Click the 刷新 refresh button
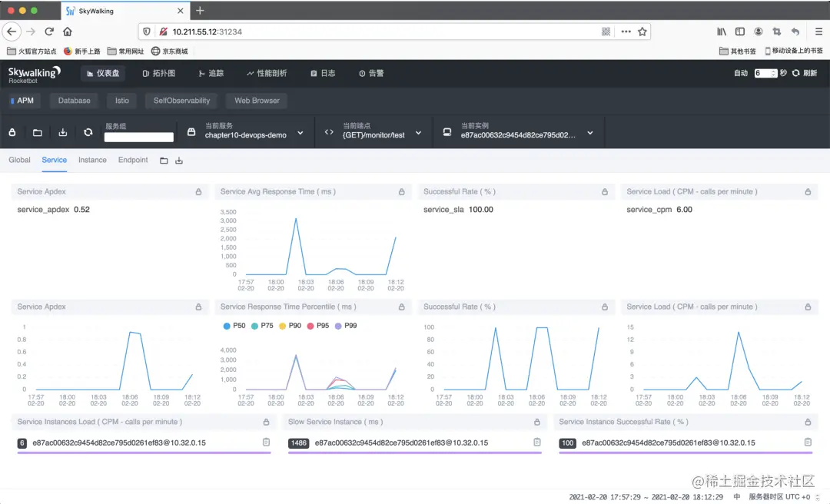 pyautogui.click(x=805, y=73)
